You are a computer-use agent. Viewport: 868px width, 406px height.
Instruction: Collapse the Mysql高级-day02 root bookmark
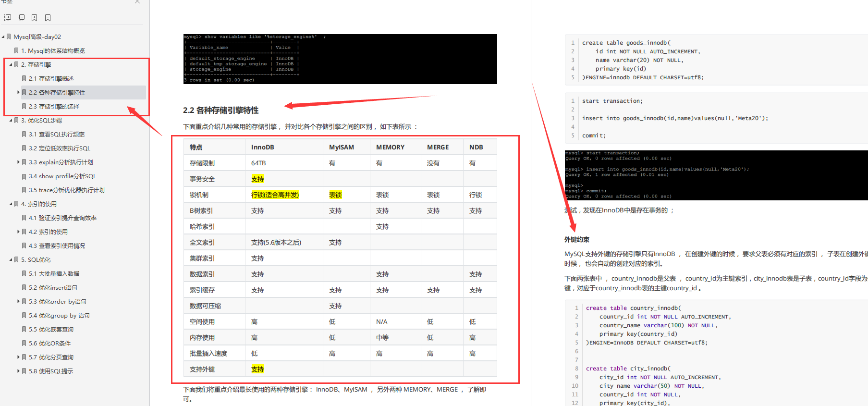(x=3, y=37)
